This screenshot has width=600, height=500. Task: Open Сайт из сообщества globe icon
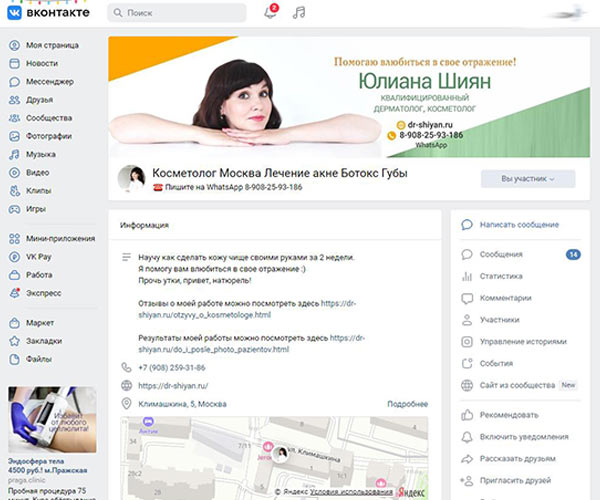tap(467, 385)
